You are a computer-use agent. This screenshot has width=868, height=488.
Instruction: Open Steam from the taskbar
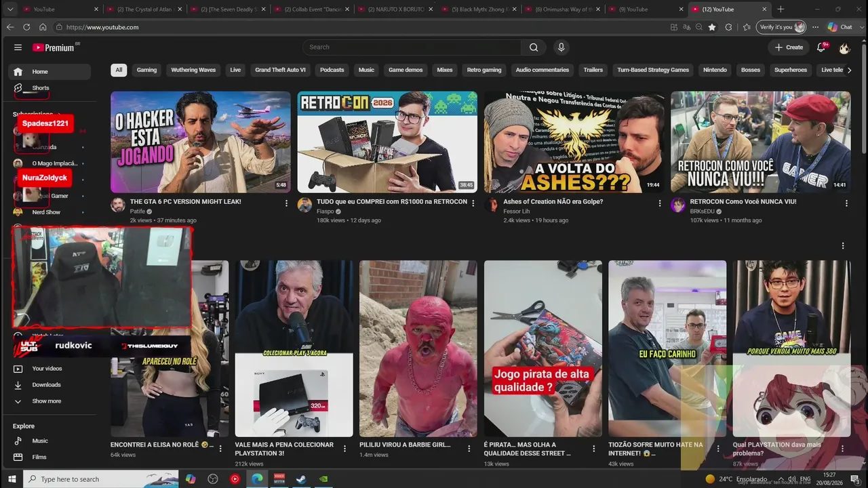pos(301,479)
